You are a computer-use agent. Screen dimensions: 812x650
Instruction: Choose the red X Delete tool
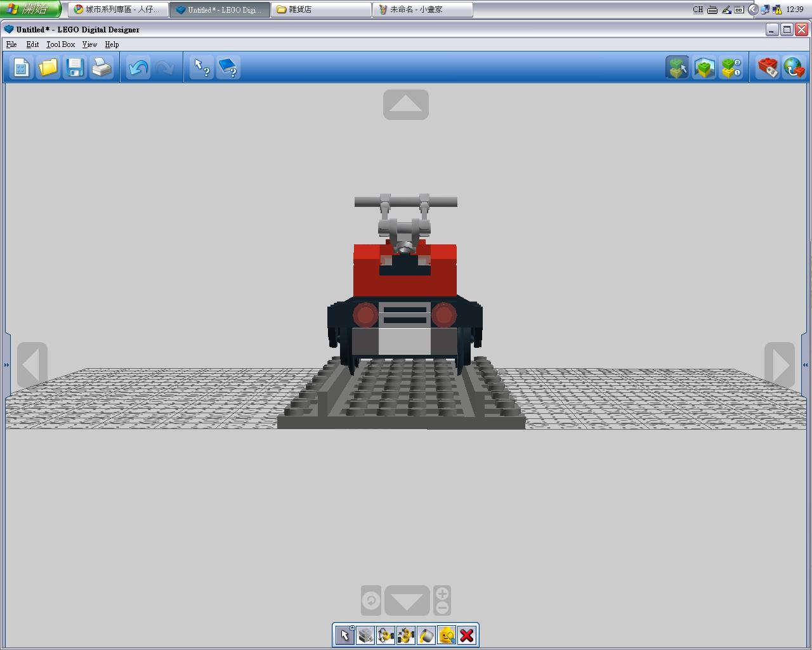(x=466, y=635)
